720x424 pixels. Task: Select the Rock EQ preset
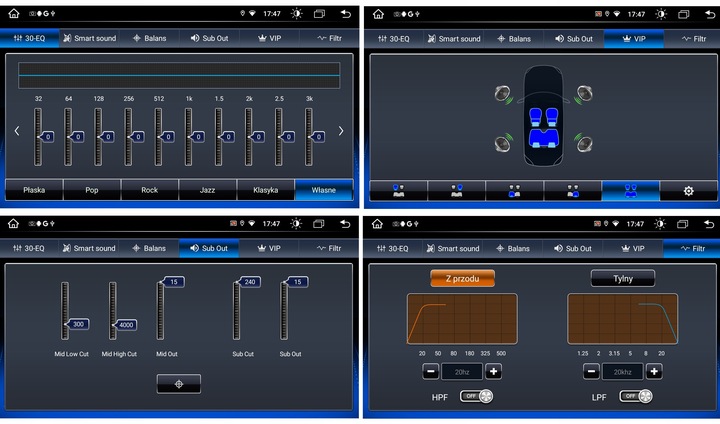[150, 190]
